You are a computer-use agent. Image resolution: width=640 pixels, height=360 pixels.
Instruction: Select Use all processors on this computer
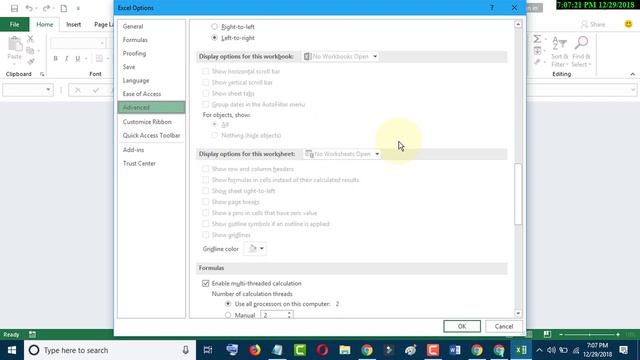coord(228,304)
